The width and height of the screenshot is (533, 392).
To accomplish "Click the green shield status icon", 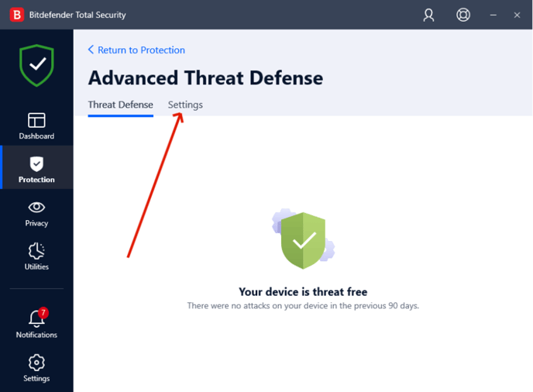I will (36, 65).
